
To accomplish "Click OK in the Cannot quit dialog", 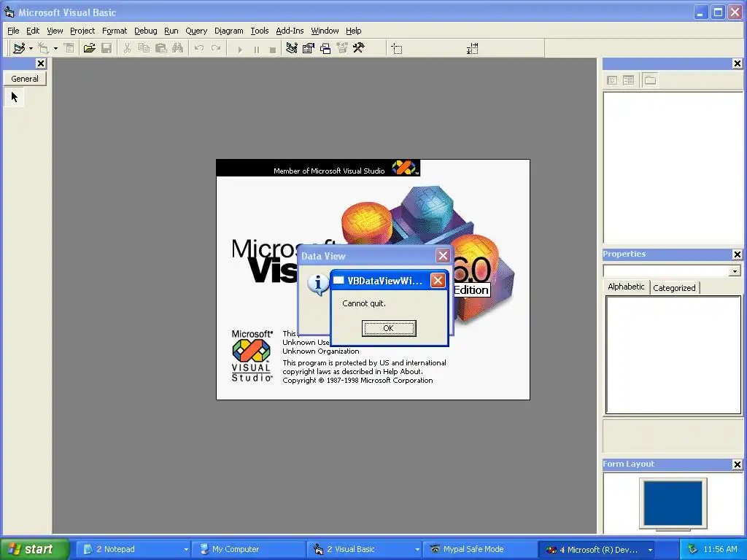I will coord(389,328).
